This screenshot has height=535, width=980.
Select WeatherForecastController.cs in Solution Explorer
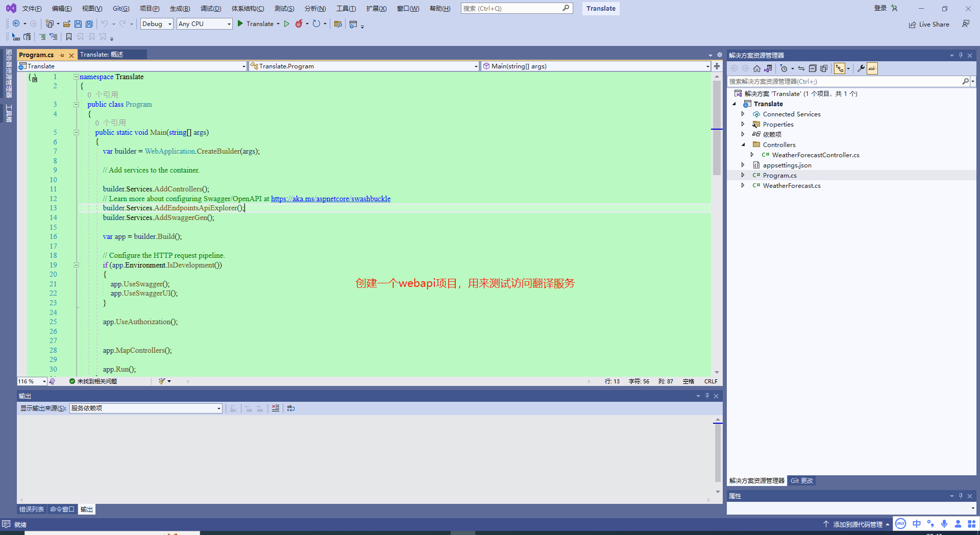[816, 155]
